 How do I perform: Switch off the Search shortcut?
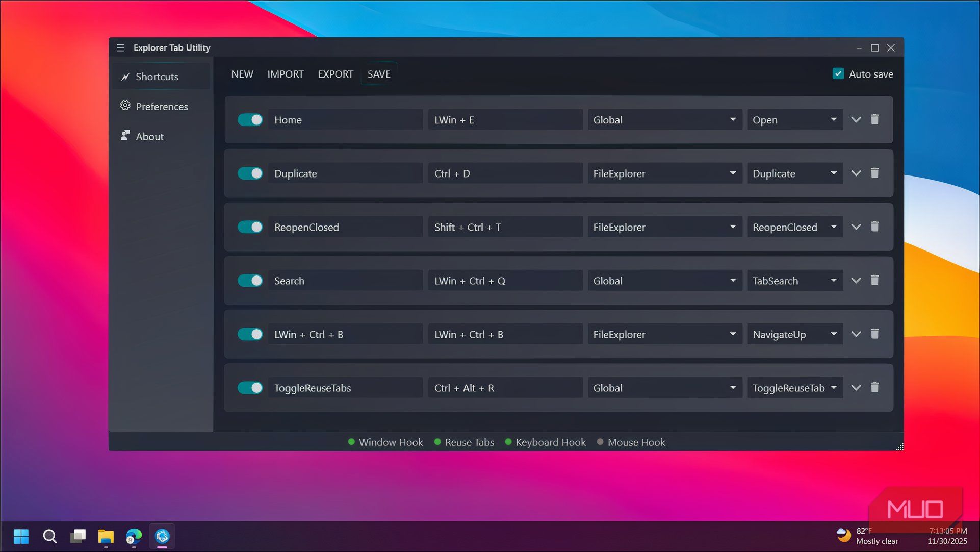(250, 280)
